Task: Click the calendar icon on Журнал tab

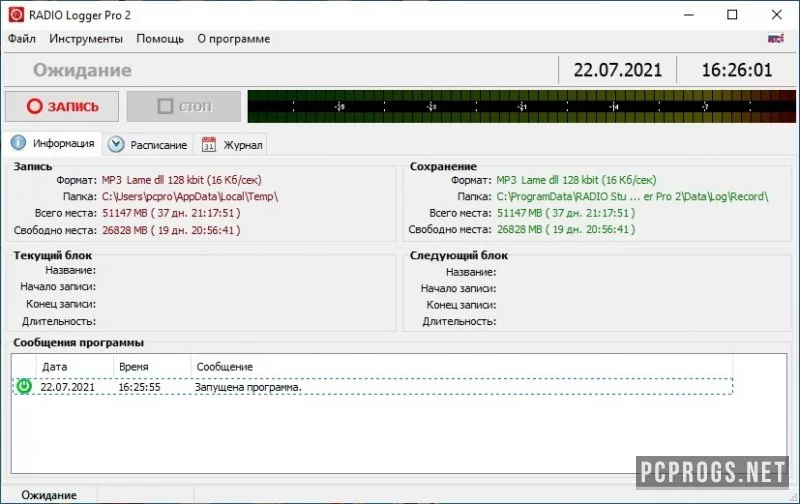Action: click(209, 145)
